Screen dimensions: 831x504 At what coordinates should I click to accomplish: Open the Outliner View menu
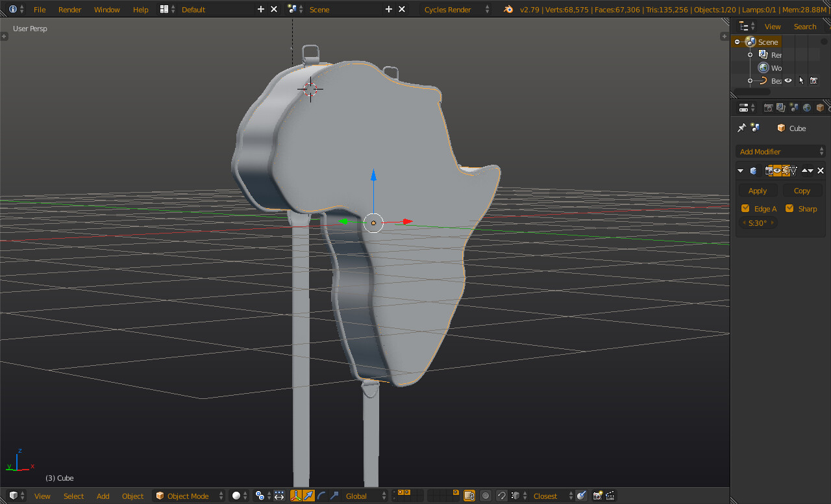[x=773, y=27]
